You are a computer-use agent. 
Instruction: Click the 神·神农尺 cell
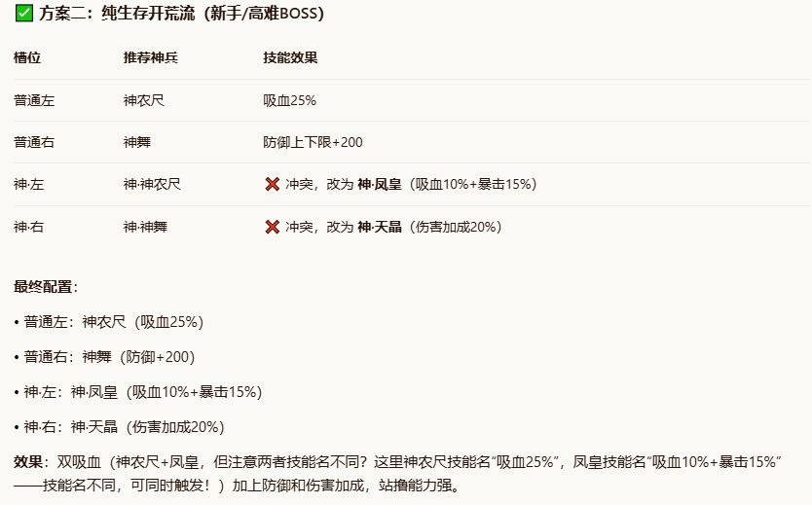152,184
